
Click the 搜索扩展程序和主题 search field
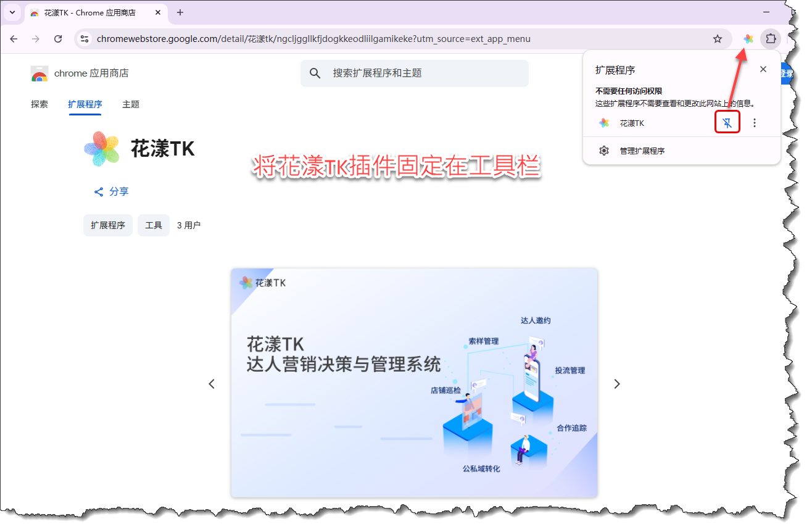pyautogui.click(x=420, y=73)
